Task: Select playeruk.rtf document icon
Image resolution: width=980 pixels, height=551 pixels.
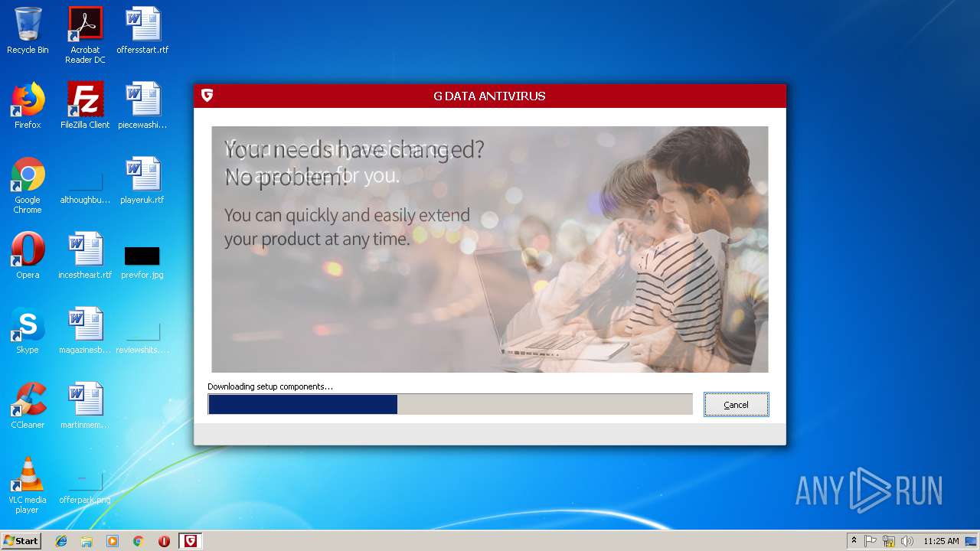Action: tap(142, 181)
